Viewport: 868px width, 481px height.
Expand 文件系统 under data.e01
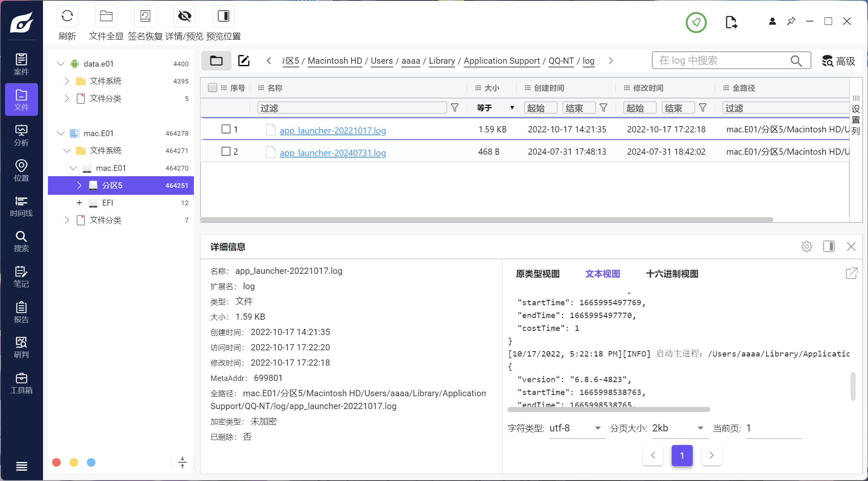tap(67, 81)
